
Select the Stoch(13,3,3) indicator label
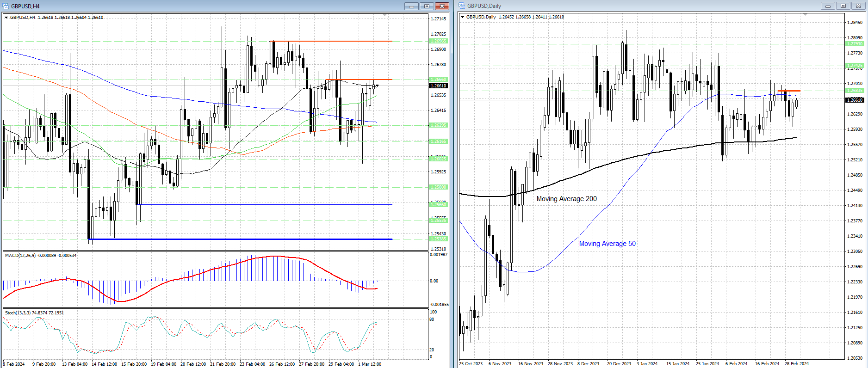[35, 313]
